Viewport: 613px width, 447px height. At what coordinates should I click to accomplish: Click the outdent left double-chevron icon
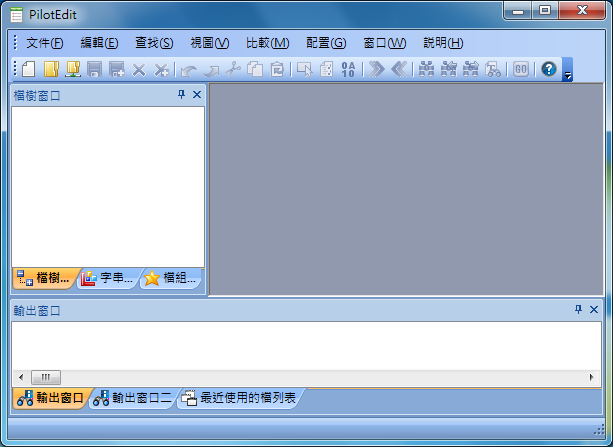399,69
